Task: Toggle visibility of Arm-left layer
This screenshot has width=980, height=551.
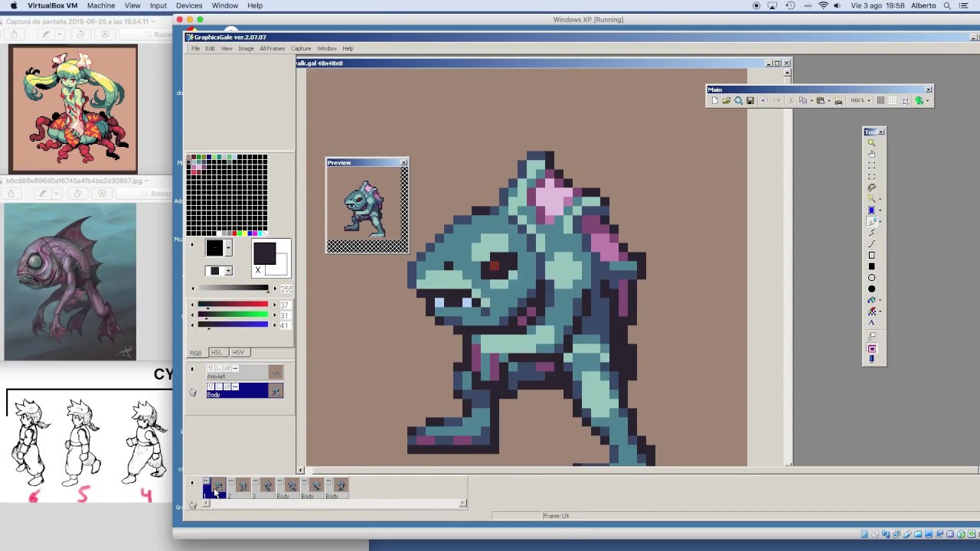Action: (211, 368)
